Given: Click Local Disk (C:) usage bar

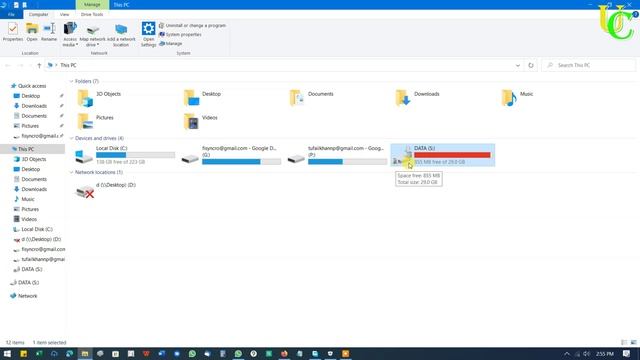Looking at the screenshot, I should coord(136,155).
